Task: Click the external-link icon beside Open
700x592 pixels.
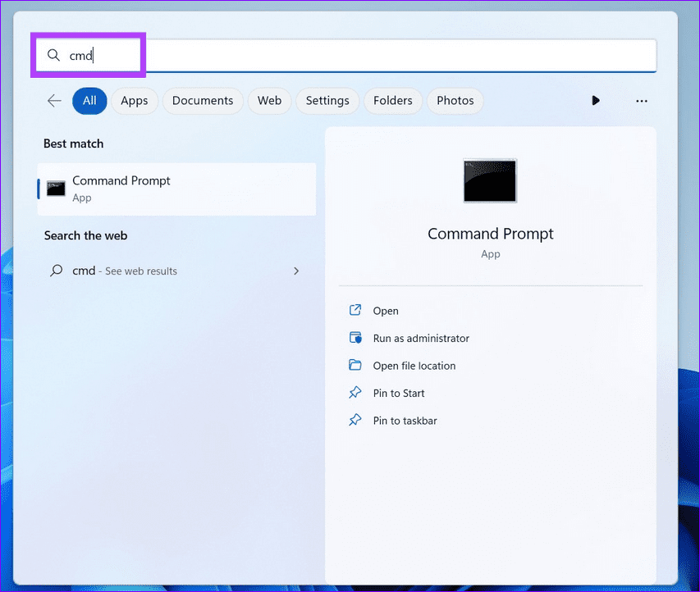Action: point(355,311)
